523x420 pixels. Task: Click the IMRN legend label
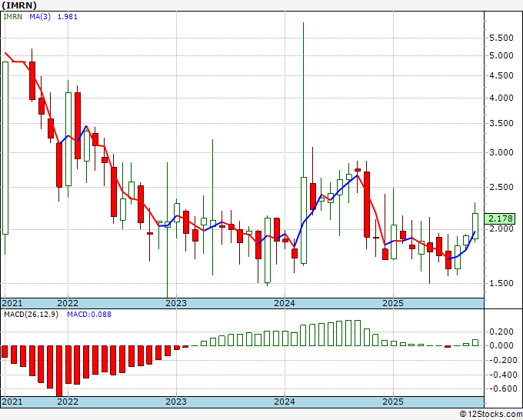point(12,17)
